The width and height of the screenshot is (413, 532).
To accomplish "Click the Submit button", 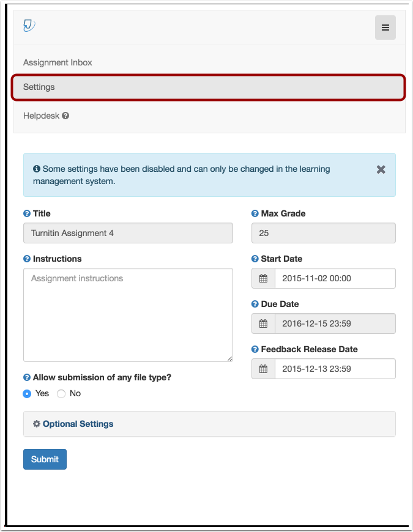I will (45, 459).
